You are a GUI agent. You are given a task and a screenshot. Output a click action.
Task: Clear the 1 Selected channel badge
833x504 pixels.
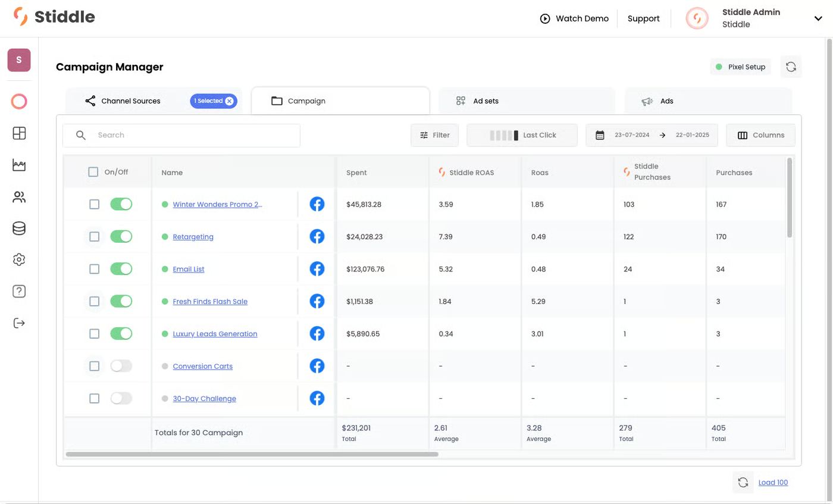coord(229,101)
